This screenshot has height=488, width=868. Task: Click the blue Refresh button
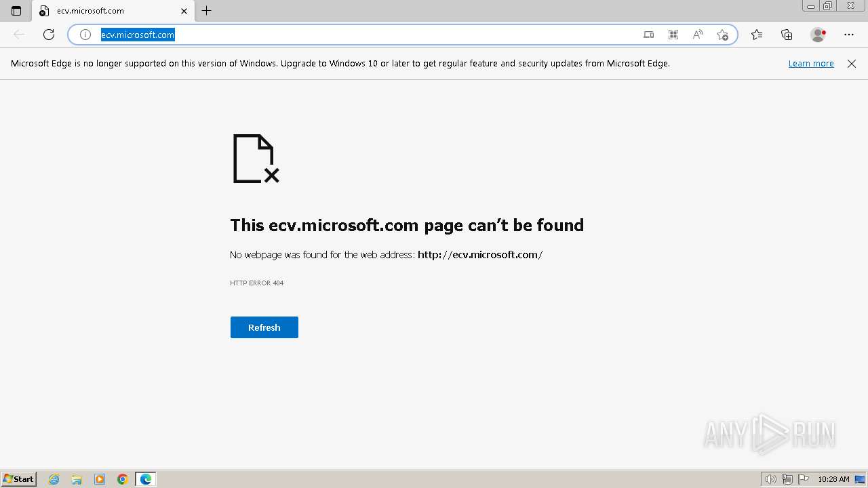pyautogui.click(x=264, y=327)
